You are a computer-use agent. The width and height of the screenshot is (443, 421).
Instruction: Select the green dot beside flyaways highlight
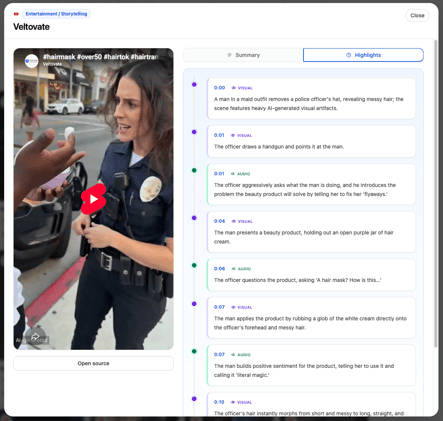(x=194, y=170)
